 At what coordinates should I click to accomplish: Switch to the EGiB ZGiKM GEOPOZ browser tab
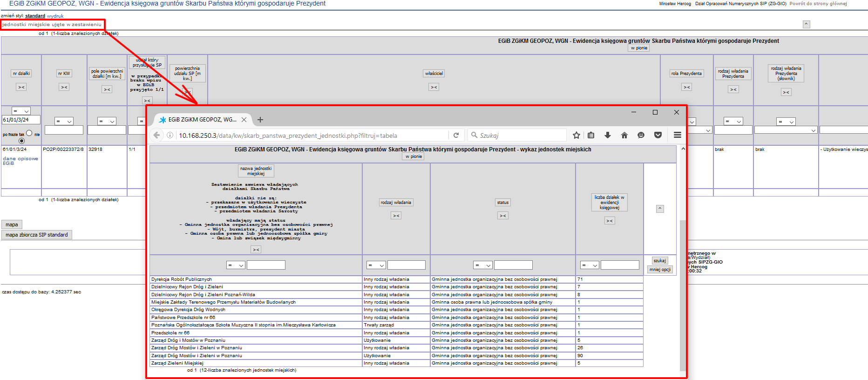coord(202,120)
